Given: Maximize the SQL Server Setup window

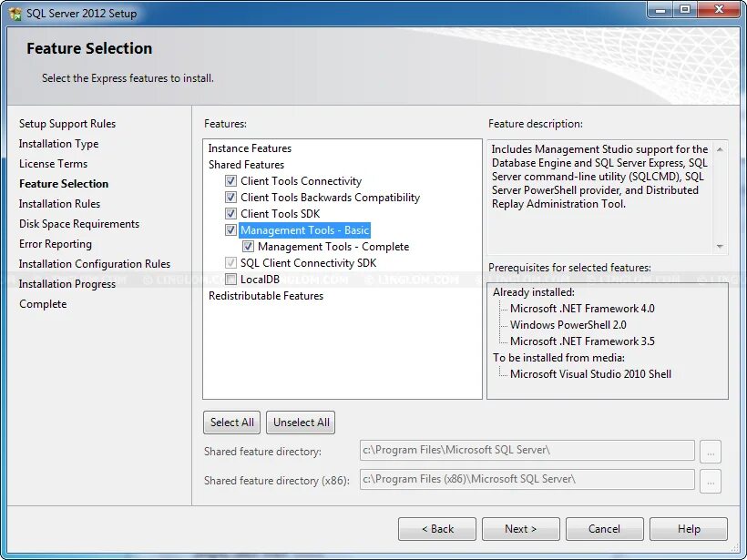Looking at the screenshot, I should point(685,10).
